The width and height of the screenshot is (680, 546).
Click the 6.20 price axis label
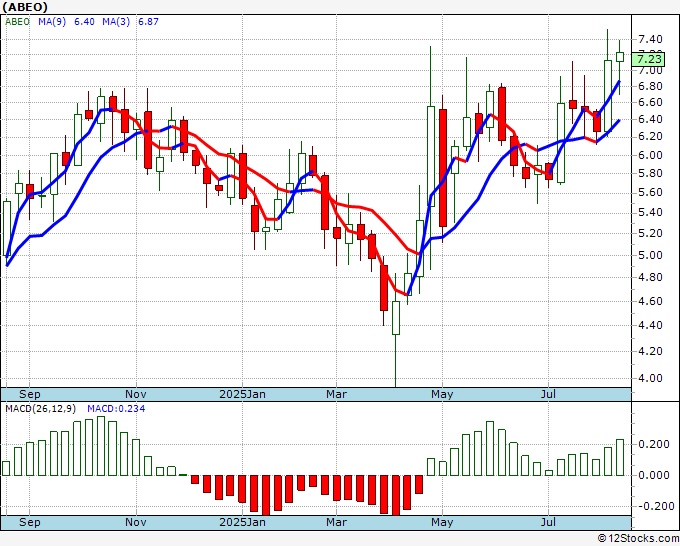[x=650, y=137]
